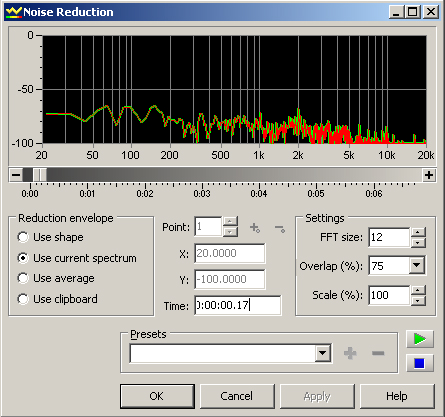Viewport: 445px width, 417px height.
Task: Increase the FFT size with the up arrow
Action: [418, 232]
